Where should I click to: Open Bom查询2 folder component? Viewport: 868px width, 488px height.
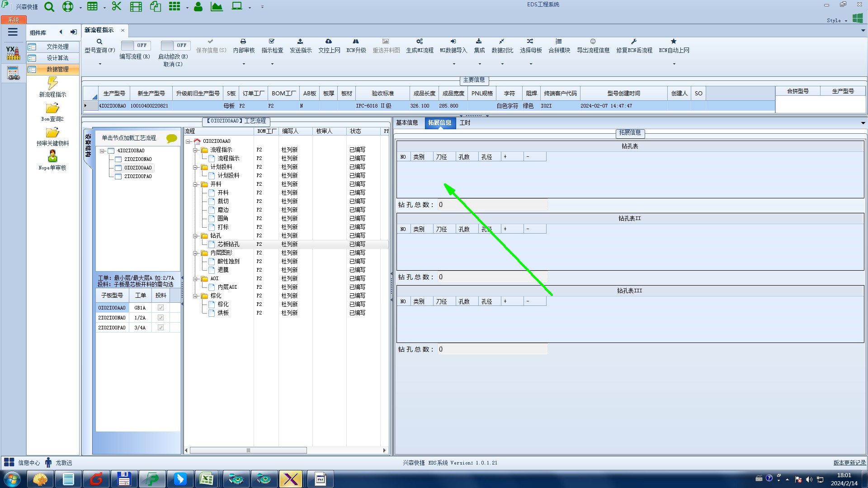52,112
